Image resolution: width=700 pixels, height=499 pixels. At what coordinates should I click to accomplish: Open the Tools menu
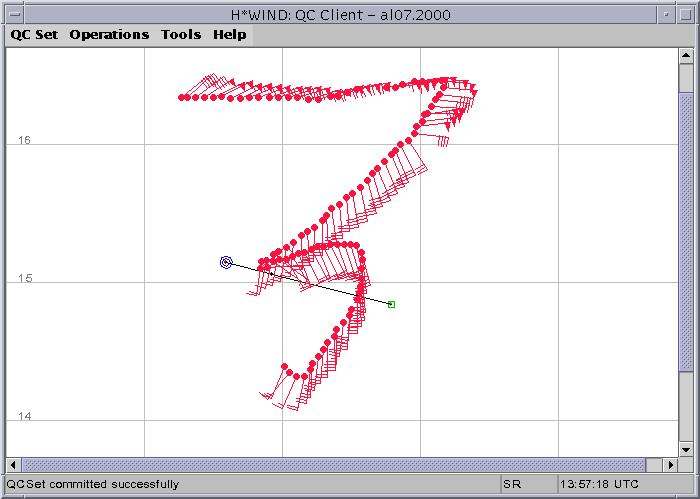pos(181,34)
